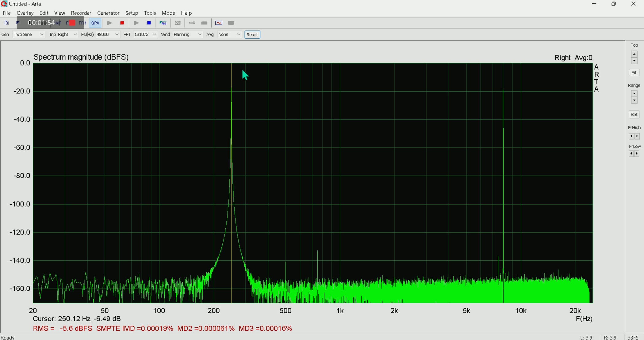
Task: Click the gray rectangle toolbar icon
Action: pyautogui.click(x=204, y=23)
